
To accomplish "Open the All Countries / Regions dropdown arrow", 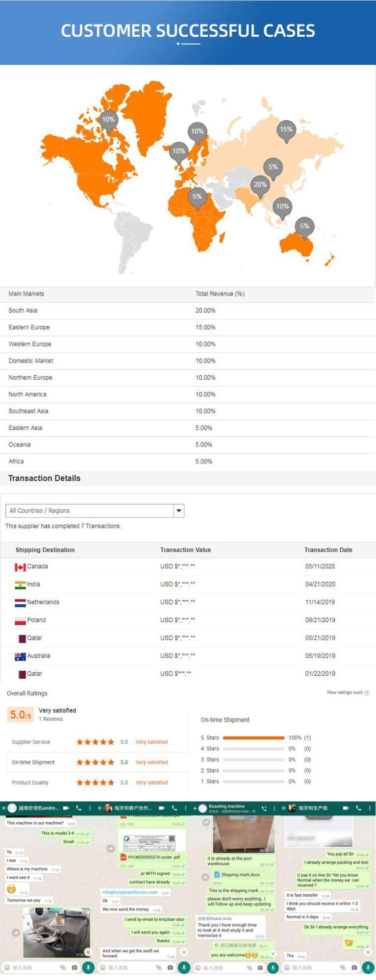I will [179, 511].
